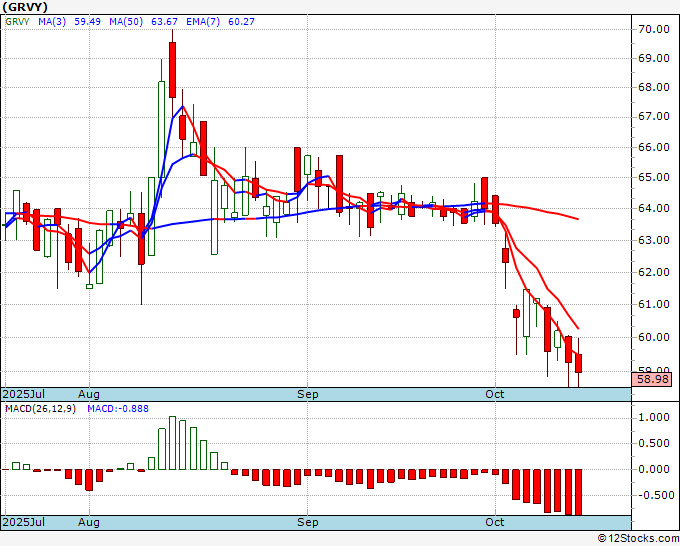Click the last red candlestick near 59
Viewport: 680px width, 546px height.
click(578, 363)
